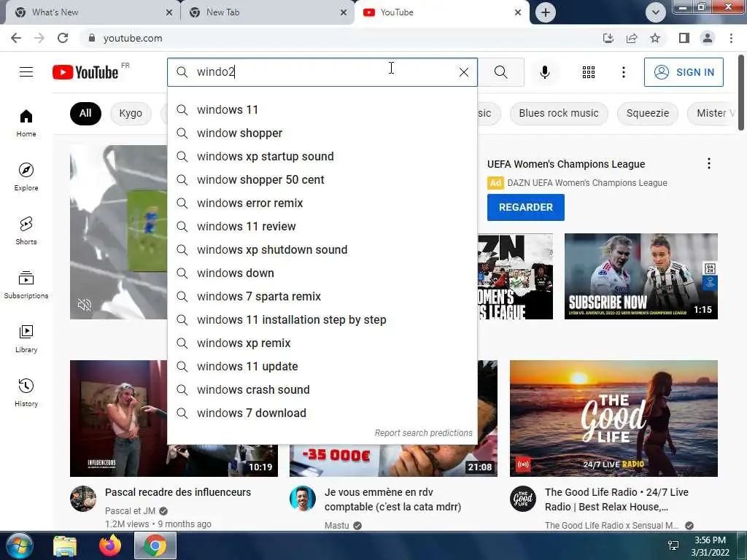Screen dimensions: 747x560
Task: Go to Home in the sidebar
Action: [x=26, y=122]
